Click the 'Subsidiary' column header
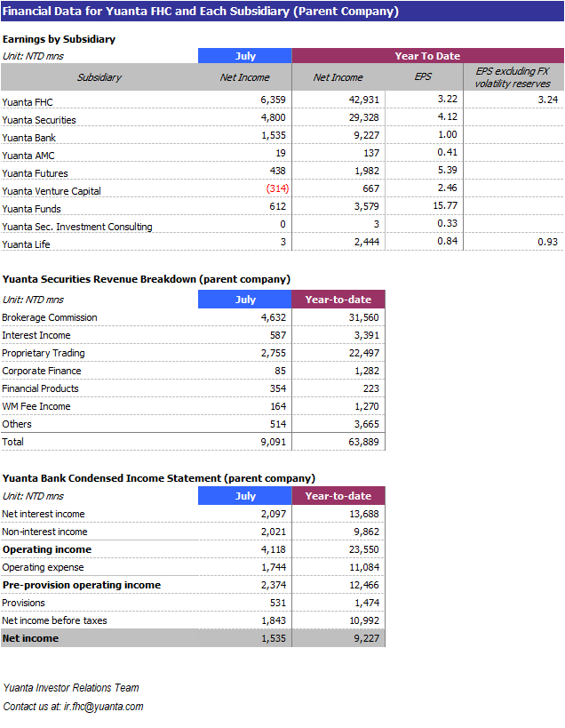Screen dimensions: 565x728 click(99, 77)
